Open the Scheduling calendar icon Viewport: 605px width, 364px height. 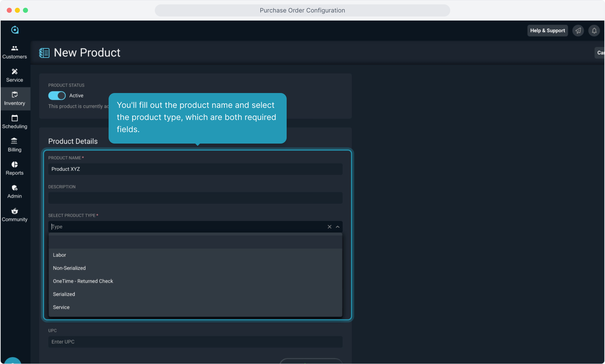point(15,118)
